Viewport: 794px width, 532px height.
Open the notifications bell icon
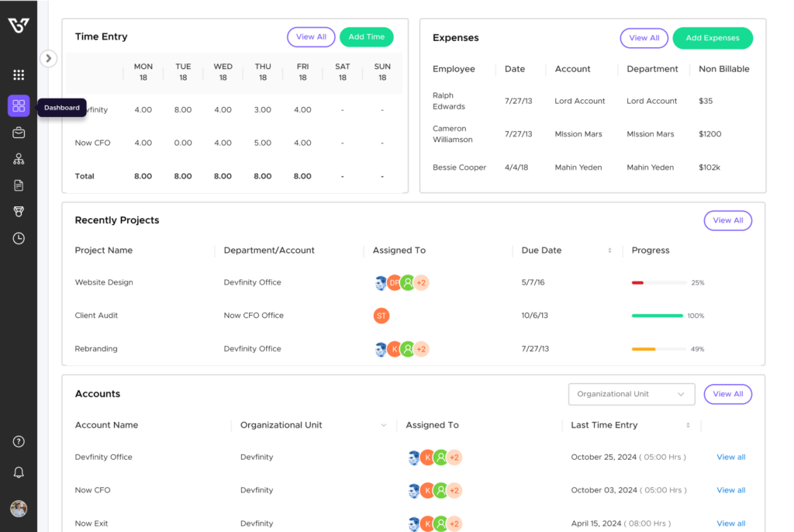coord(19,472)
